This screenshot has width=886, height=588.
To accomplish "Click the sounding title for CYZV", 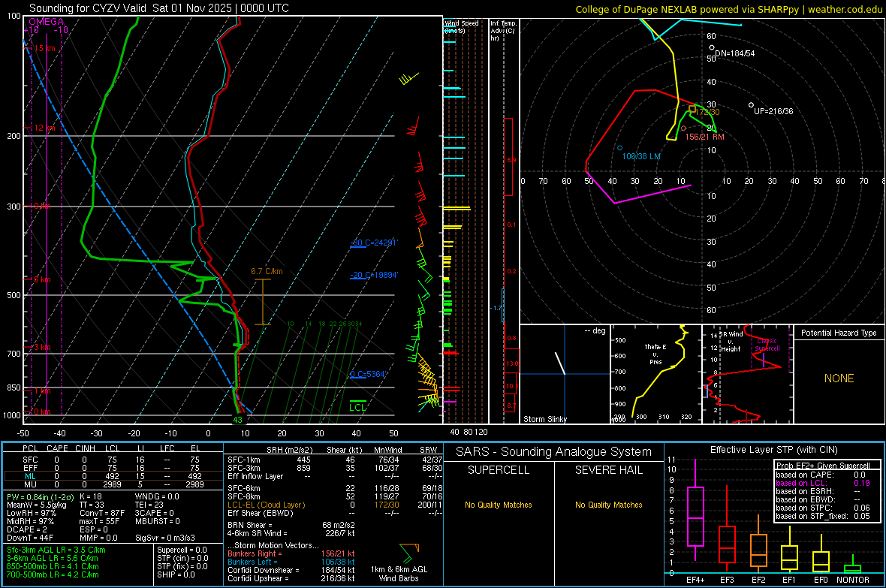I will point(158,8).
